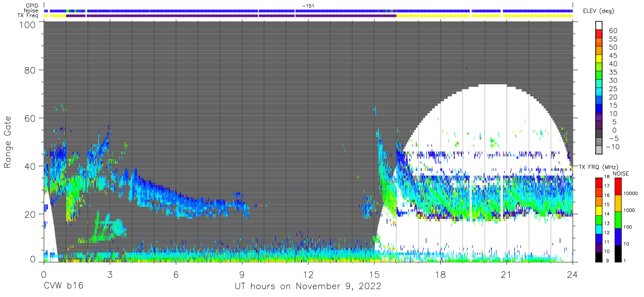Click the CVW b16 radar beam label

[63, 287]
